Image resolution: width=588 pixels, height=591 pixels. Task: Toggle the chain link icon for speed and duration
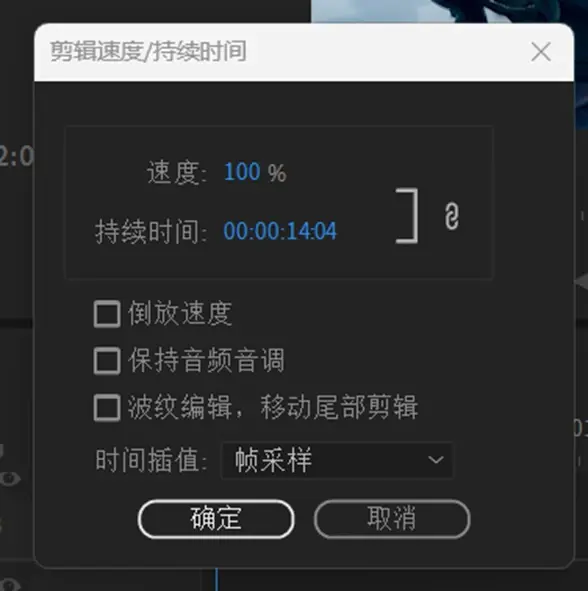click(x=452, y=216)
